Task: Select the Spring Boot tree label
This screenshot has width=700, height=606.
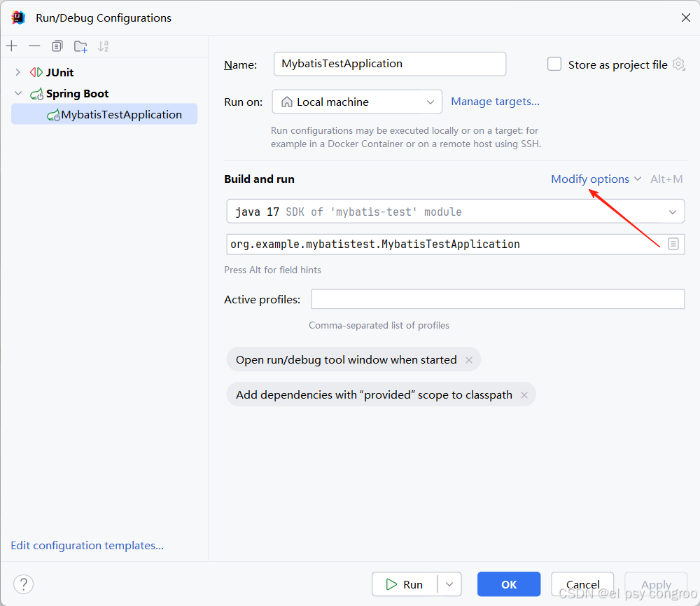Action: coord(77,94)
